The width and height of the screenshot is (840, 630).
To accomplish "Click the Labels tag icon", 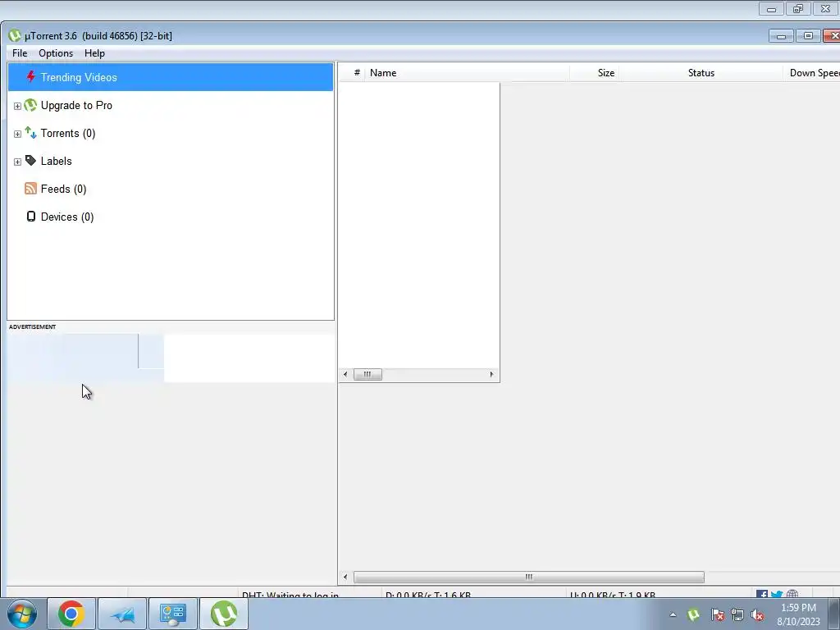I will pyautogui.click(x=30, y=161).
